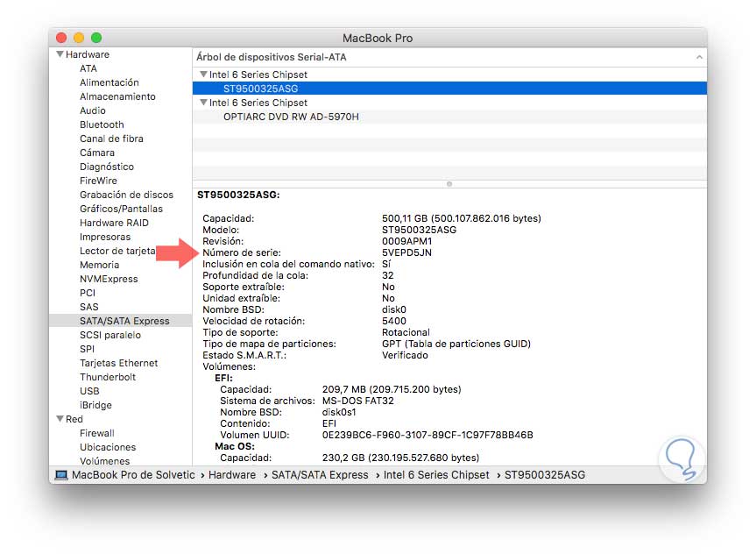
Task: Select the highlighted ST9500325ASG device row
Action: click(449, 89)
